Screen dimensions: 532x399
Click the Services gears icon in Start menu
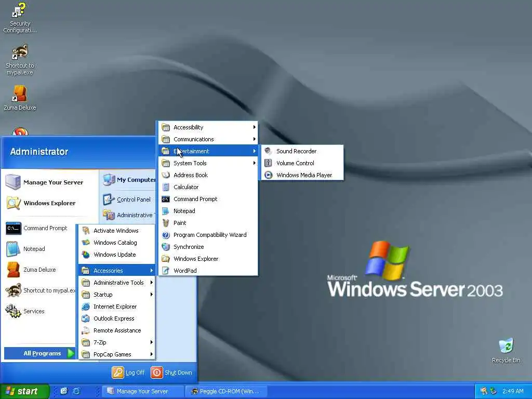13,311
